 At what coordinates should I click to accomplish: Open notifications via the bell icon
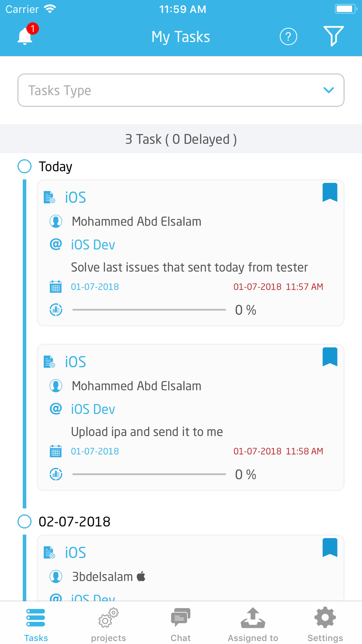pos(25,36)
